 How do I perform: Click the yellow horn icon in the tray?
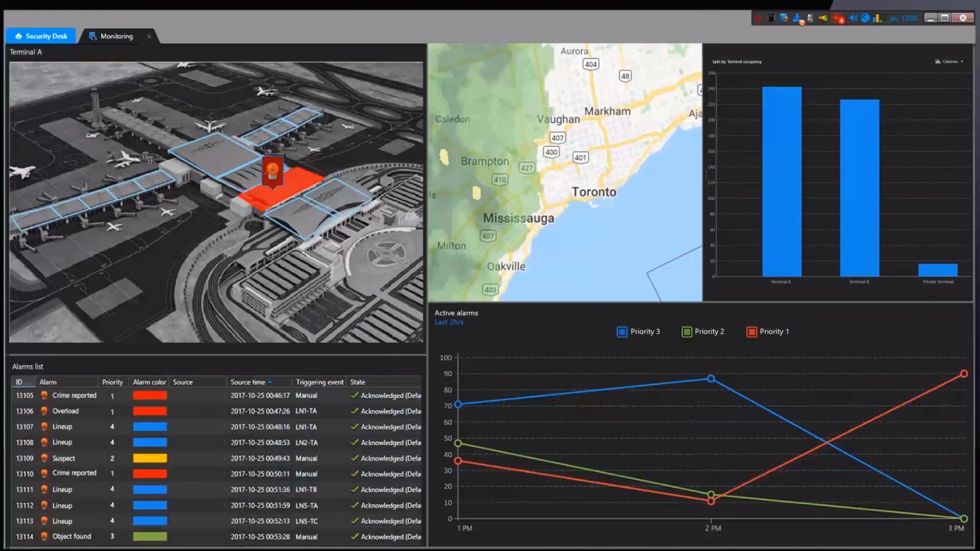tap(823, 18)
